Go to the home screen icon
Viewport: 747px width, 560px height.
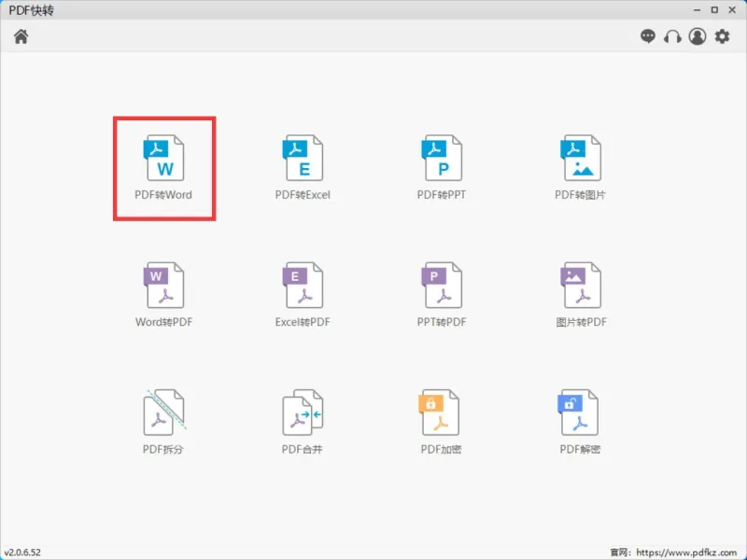[21, 36]
